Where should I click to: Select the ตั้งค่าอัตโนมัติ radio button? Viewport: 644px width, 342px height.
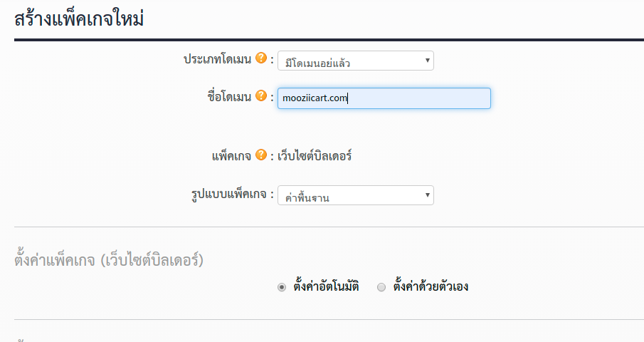click(x=282, y=287)
